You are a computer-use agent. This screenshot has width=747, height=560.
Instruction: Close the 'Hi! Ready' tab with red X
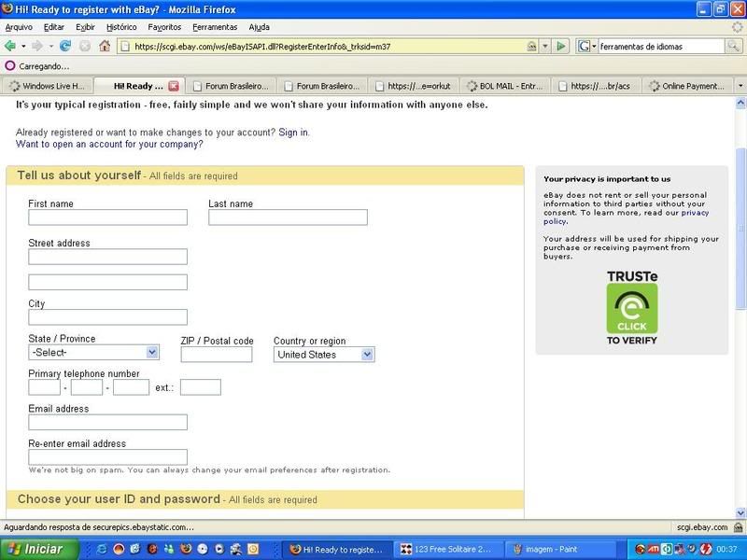click(174, 86)
